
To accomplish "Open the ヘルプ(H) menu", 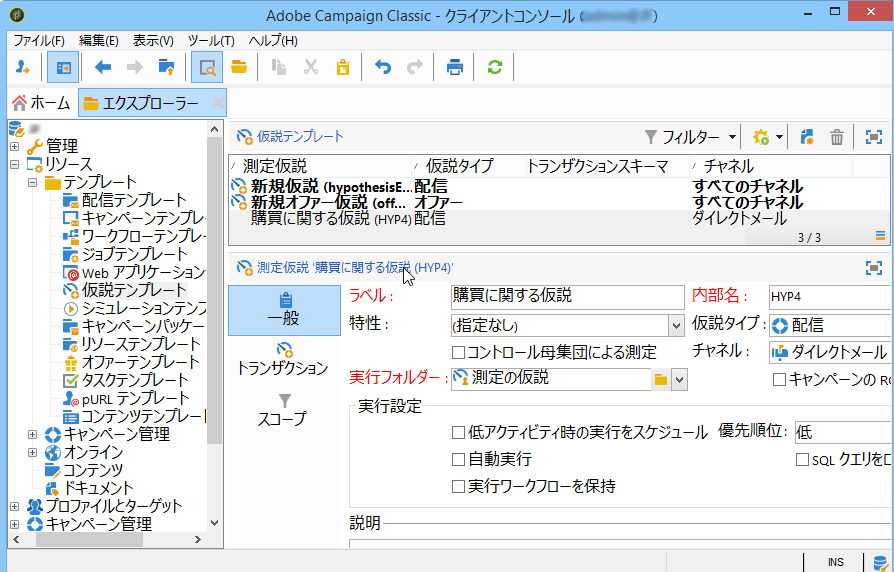I will click(273, 41).
